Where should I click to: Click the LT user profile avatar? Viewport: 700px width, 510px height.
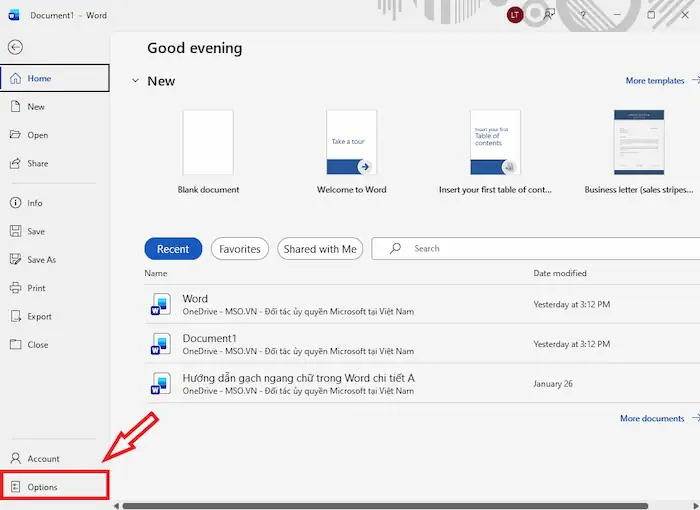point(515,15)
